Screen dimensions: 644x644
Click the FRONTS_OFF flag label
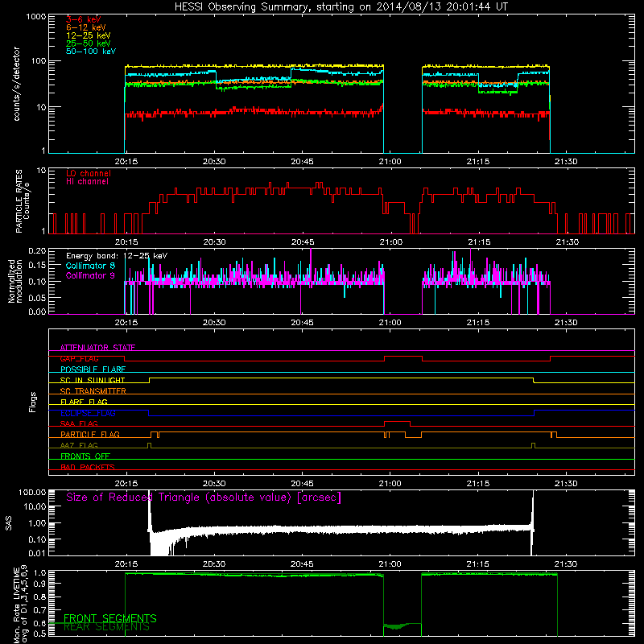[85, 456]
